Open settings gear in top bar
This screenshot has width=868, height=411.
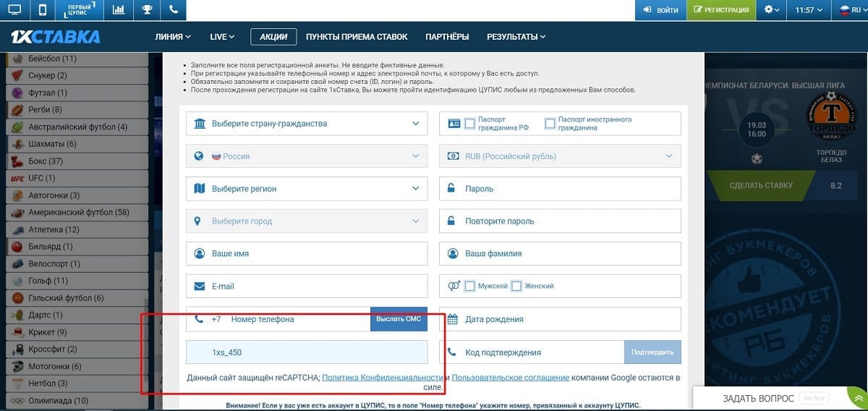[773, 10]
